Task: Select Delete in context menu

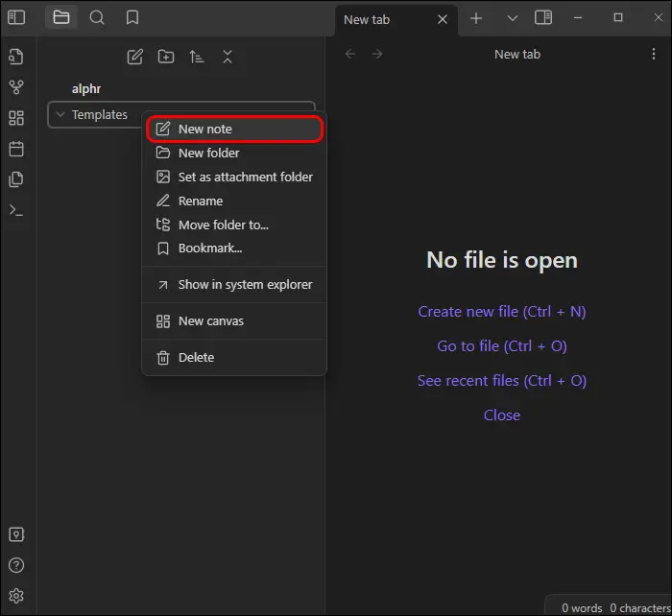Action: click(x=234, y=357)
